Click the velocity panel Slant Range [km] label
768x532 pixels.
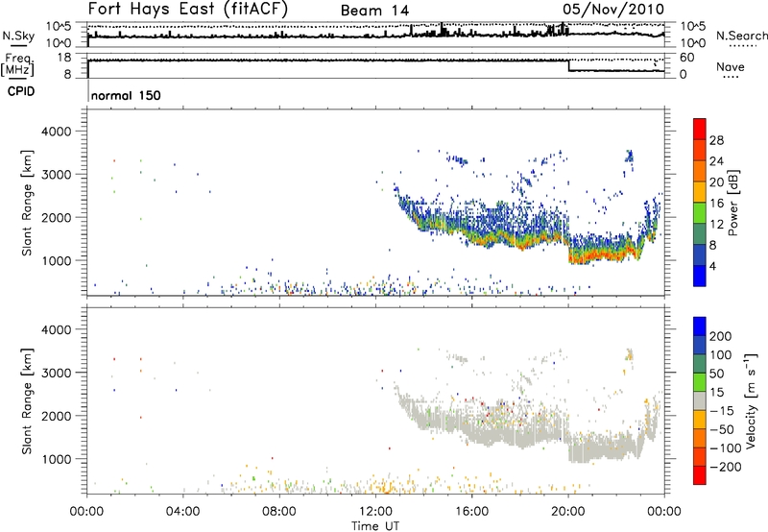(27, 401)
